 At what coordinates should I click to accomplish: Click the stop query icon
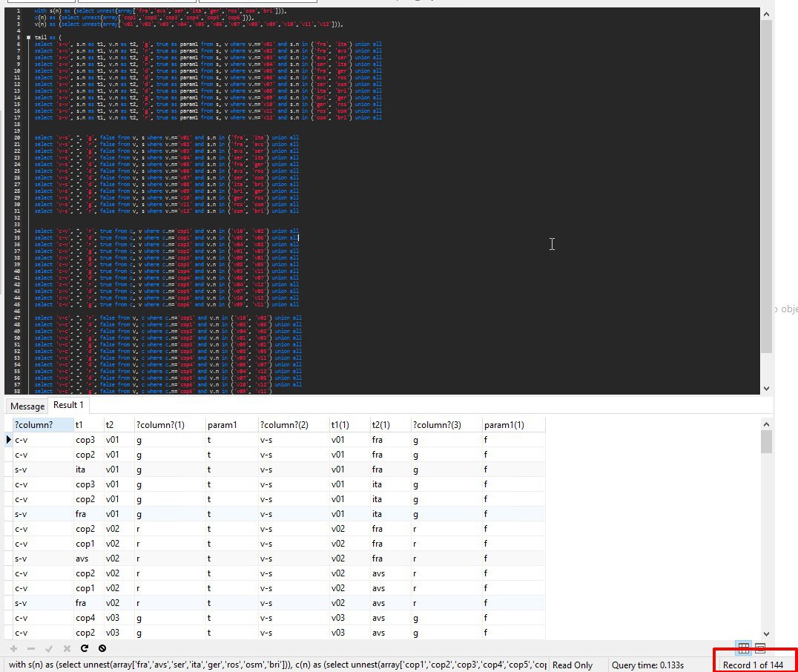(102, 648)
